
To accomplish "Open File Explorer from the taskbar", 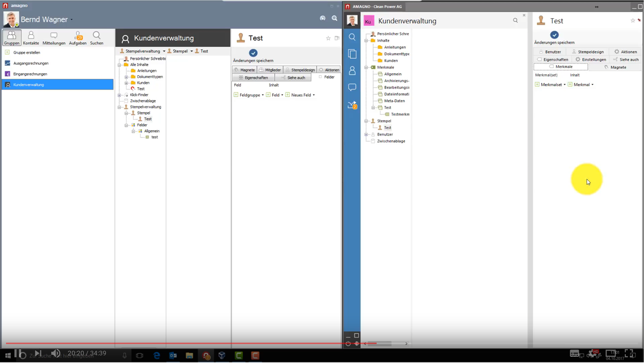I will [x=189, y=355].
